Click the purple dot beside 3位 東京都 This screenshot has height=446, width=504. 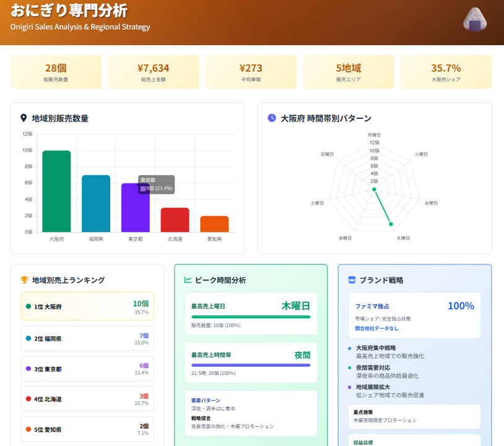[x=28, y=369]
